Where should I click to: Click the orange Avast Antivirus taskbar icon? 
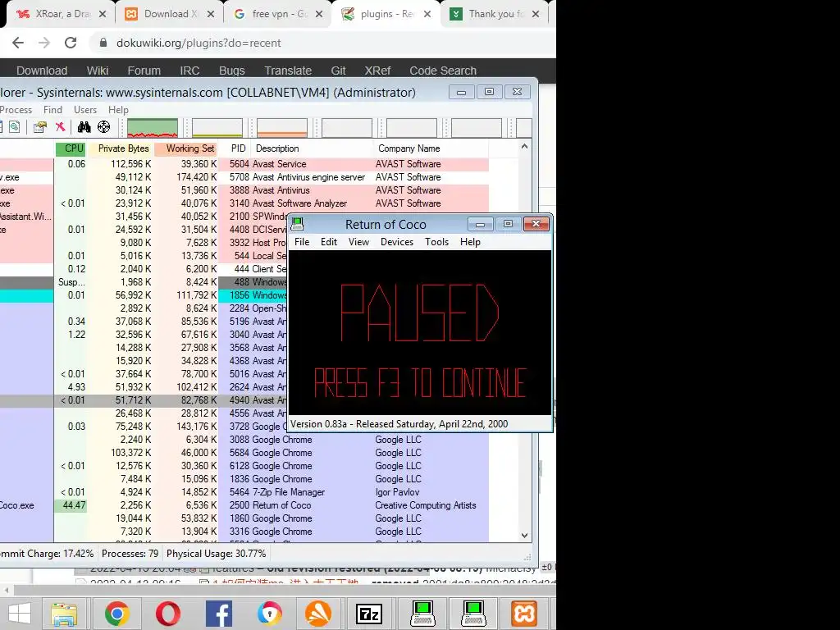(x=318, y=614)
